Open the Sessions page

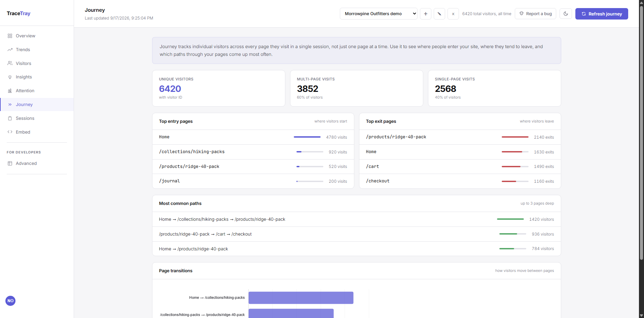click(x=37, y=118)
